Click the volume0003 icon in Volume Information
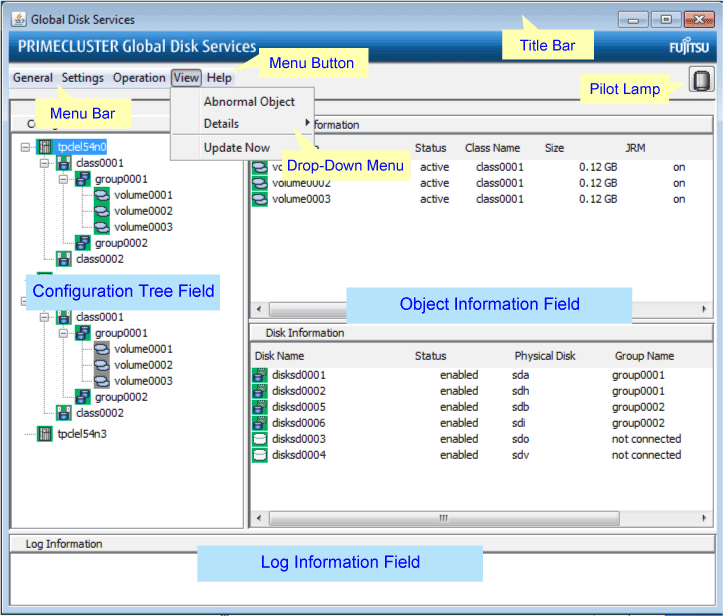Screen dimensions: 723x616 (260, 199)
